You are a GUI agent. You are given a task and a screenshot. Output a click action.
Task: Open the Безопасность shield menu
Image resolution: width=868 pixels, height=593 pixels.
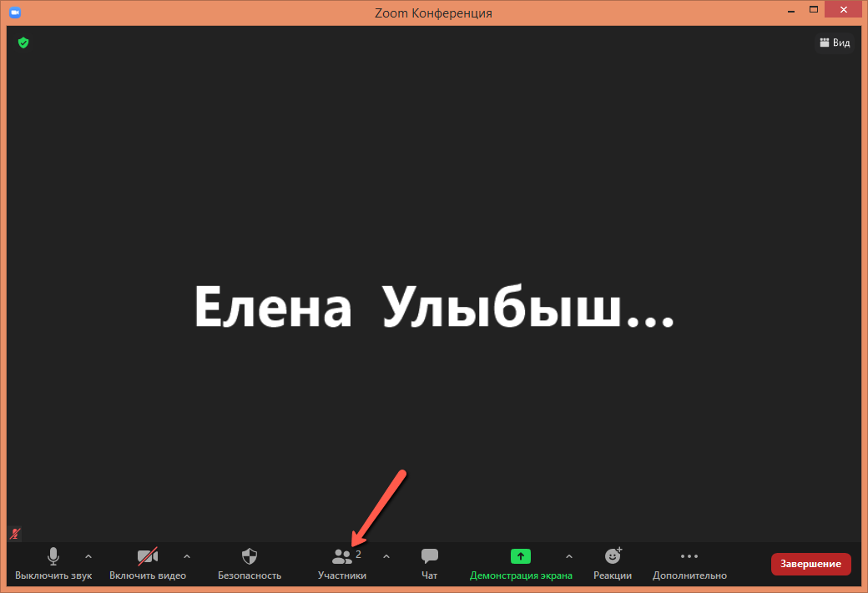249,564
